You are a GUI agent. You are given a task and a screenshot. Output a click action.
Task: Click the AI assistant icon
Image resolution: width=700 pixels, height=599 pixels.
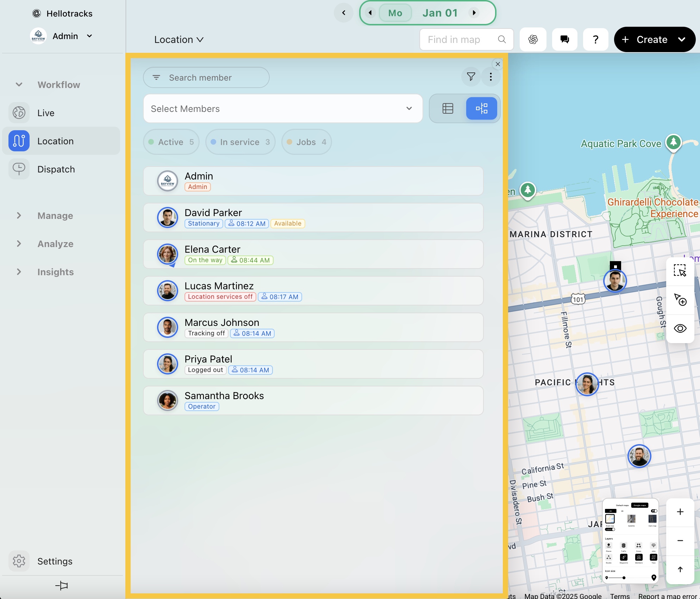[x=533, y=39]
